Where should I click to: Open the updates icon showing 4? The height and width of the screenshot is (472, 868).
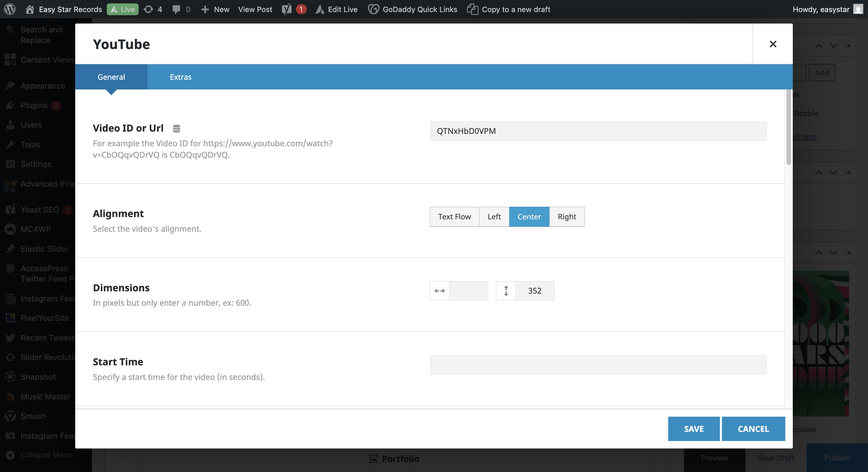[x=148, y=9]
